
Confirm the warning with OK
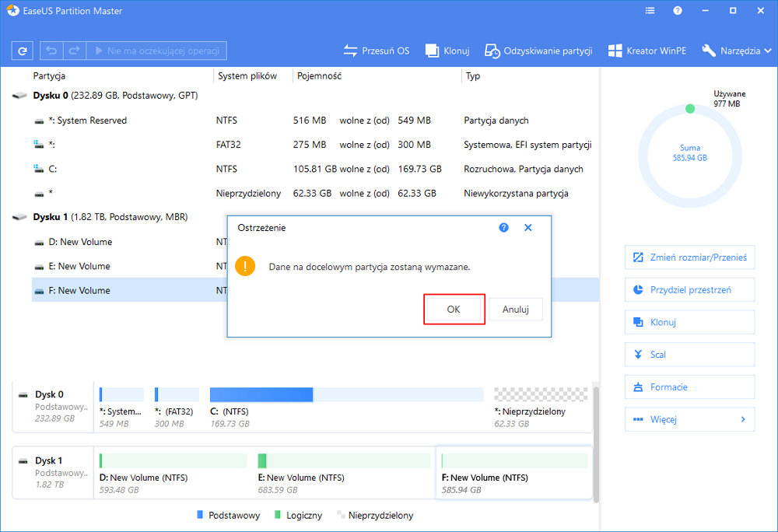(x=454, y=310)
